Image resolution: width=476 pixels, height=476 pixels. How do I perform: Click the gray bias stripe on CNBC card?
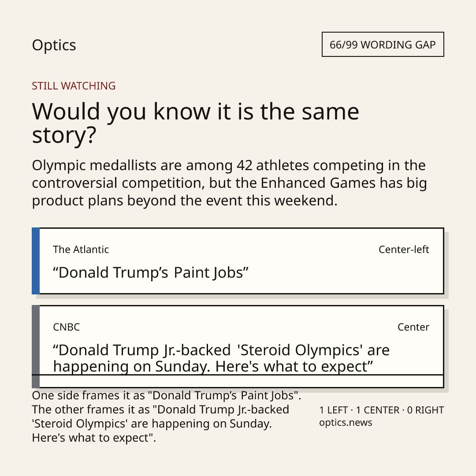coord(36,346)
